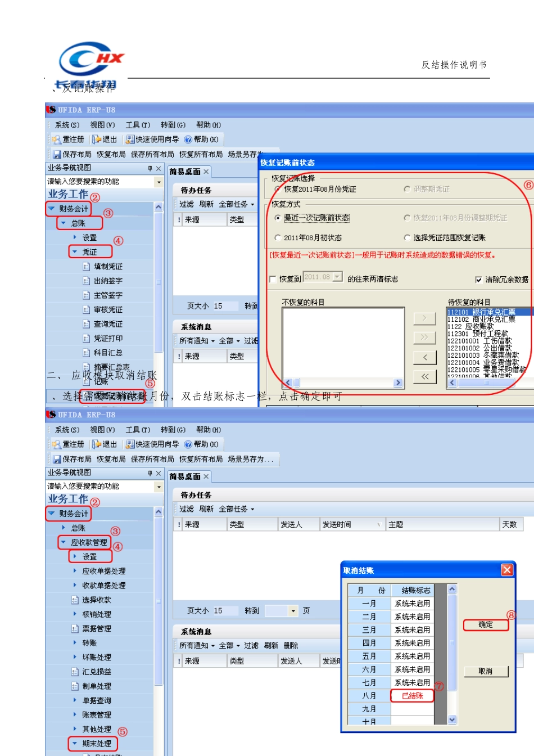The height and width of the screenshot is (756, 534).
Task: Expand 应收单据处理 node in lower tree
Action: [x=75, y=571]
